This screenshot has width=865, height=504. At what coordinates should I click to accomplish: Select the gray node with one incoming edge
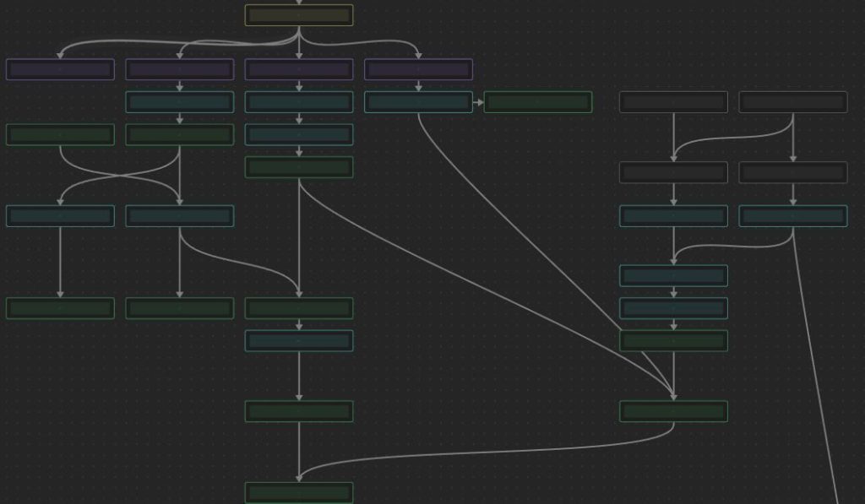point(792,172)
